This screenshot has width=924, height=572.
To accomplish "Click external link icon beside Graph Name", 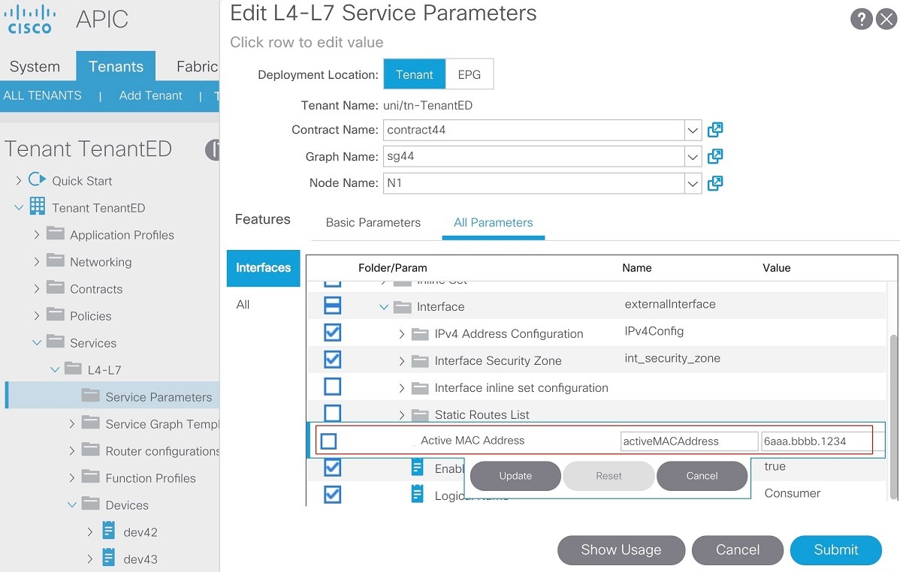I will 714,156.
